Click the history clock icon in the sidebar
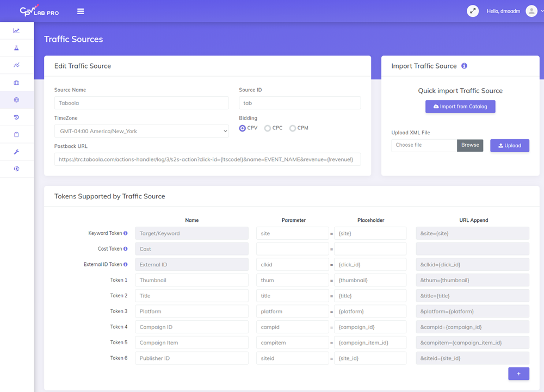Image resolution: width=544 pixels, height=392 pixels. pos(16,117)
